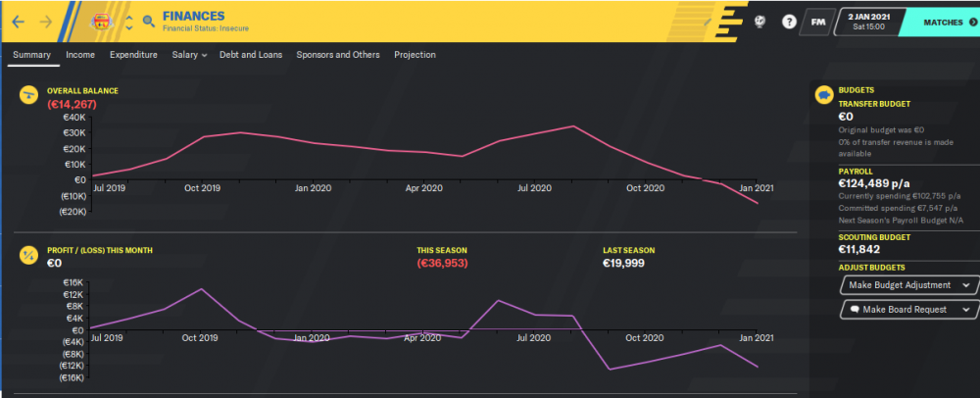Open the Debt and Loans tab
This screenshot has width=980, height=398.
pos(251,55)
